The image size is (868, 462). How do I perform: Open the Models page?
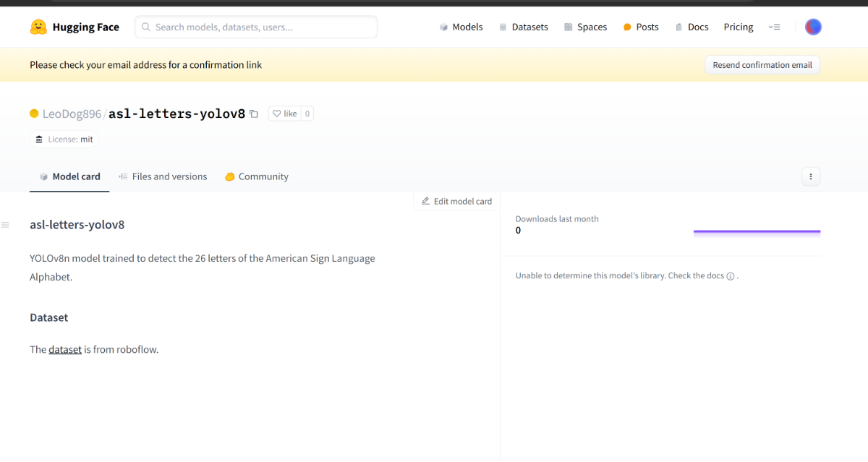click(461, 27)
